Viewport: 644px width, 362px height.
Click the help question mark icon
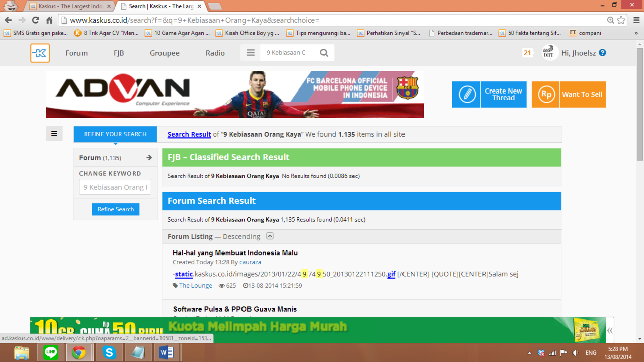(x=602, y=53)
